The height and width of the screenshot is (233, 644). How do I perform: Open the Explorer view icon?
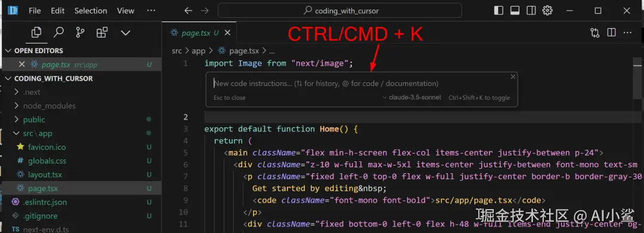pos(36,32)
